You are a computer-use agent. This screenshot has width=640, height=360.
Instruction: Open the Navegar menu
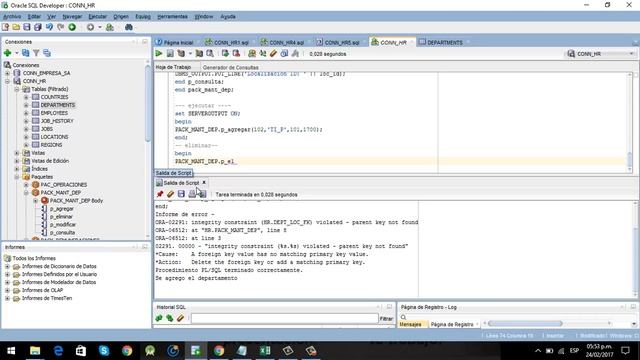coord(72,17)
